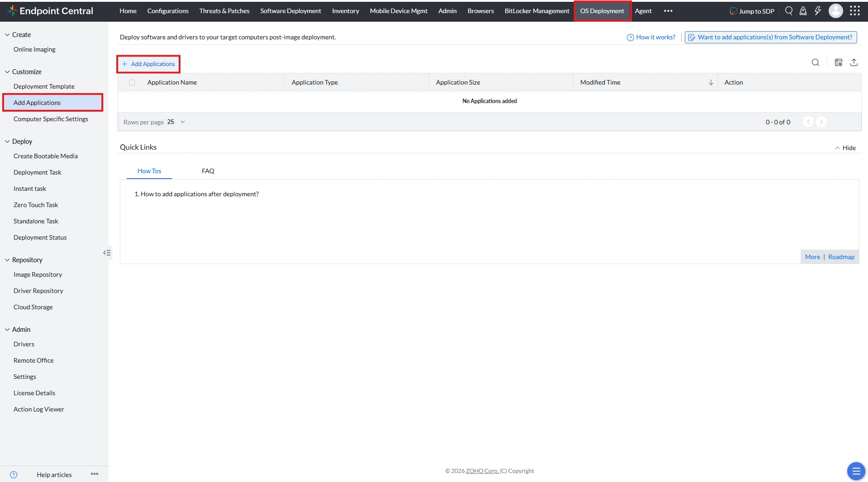Open BitLocker Management tab

[537, 11]
